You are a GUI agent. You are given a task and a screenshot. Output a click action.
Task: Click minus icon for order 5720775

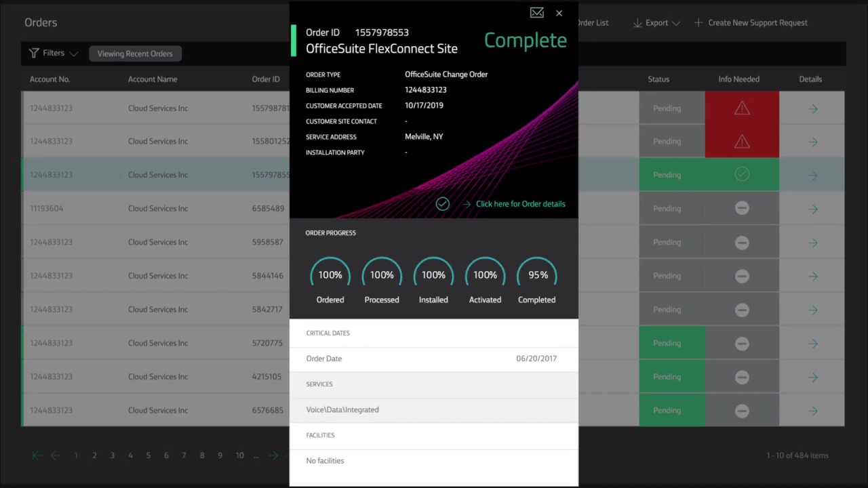tap(742, 343)
